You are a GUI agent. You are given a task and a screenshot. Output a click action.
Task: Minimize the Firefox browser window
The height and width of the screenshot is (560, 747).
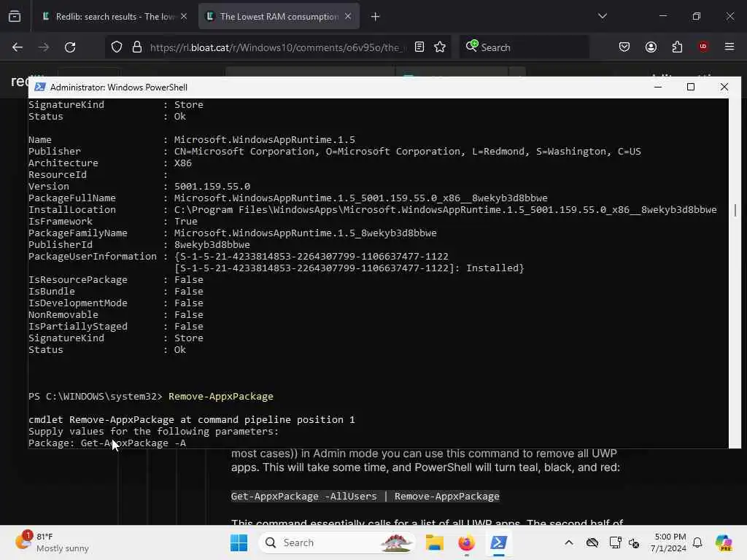[x=663, y=16]
